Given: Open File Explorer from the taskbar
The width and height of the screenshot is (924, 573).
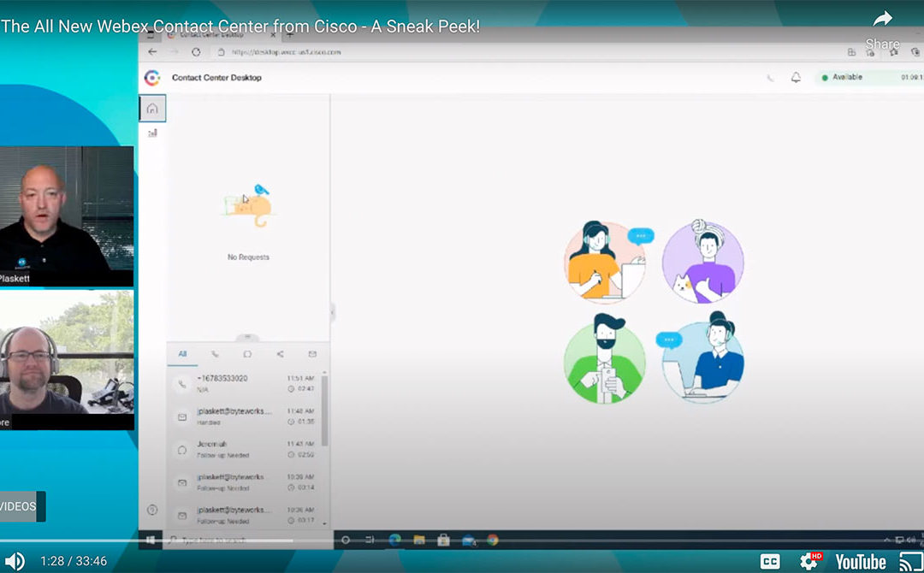Looking at the screenshot, I should [x=419, y=540].
